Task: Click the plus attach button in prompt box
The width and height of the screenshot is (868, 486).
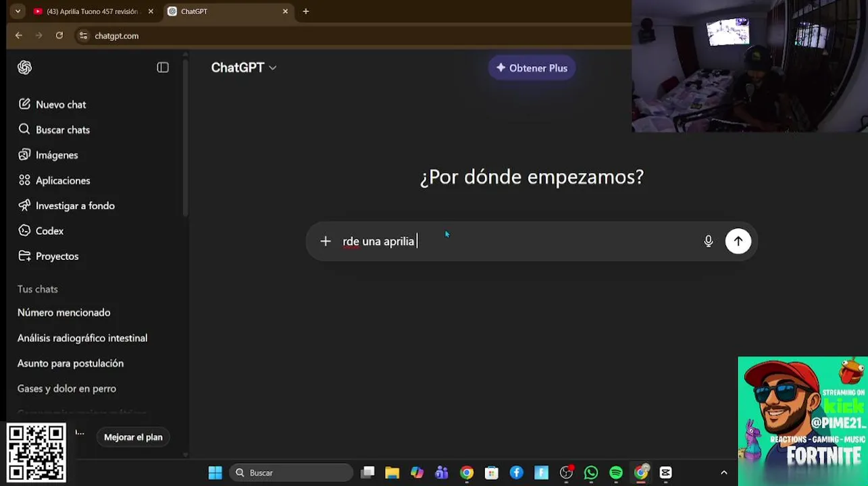Action: point(326,241)
